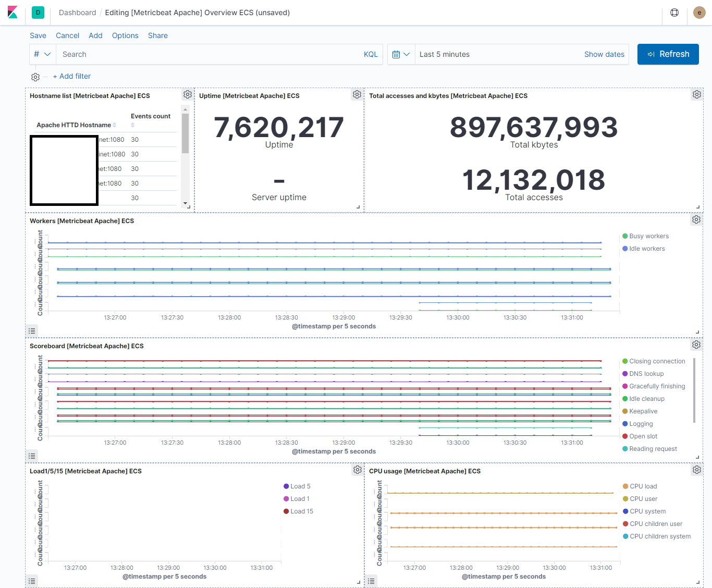Open Load1/5/15 panel options gear
712x588 pixels.
358,470
